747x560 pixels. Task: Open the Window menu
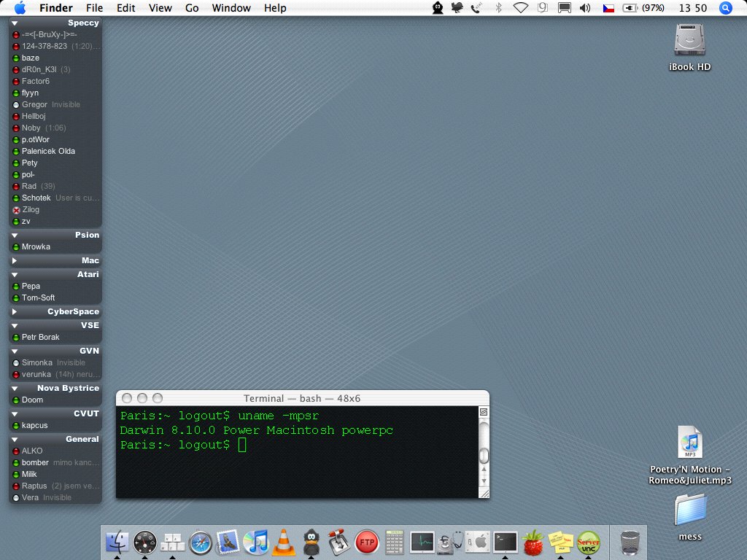coord(231,8)
